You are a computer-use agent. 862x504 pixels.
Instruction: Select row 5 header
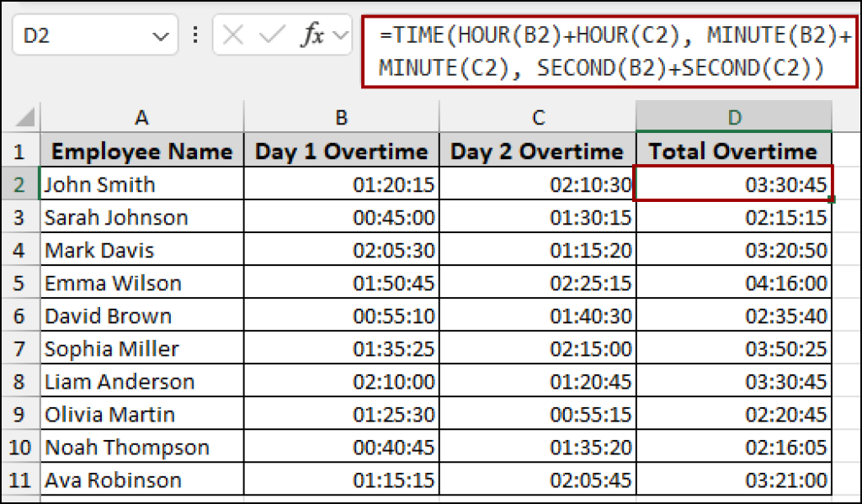tap(19, 284)
